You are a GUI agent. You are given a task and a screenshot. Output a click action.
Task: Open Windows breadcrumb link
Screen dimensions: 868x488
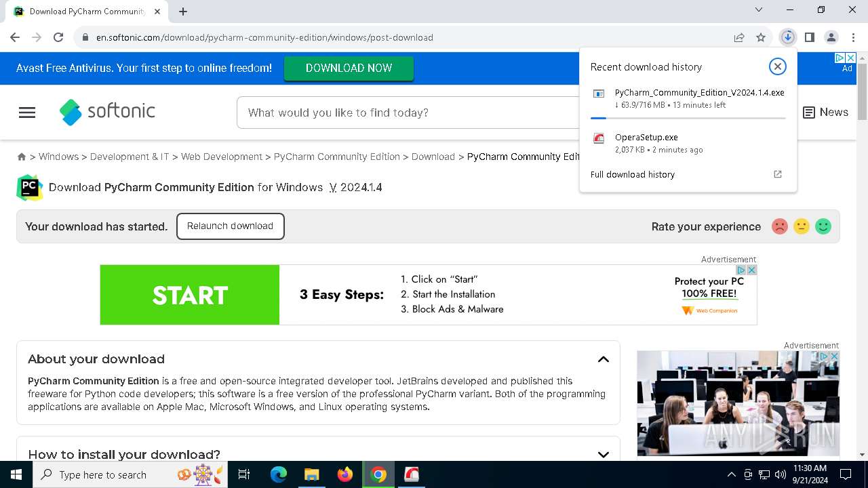pos(58,157)
